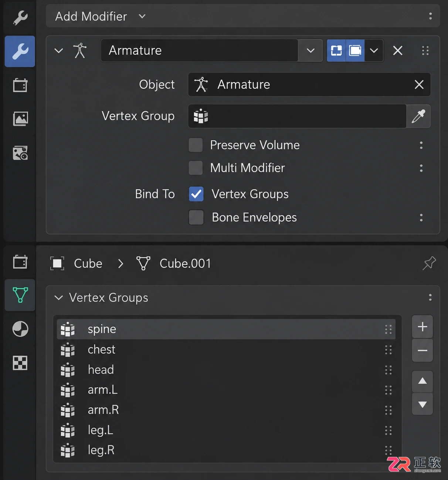Toggle Armature modifier edit mode display
Screen dimensions: 448x480
336,50
